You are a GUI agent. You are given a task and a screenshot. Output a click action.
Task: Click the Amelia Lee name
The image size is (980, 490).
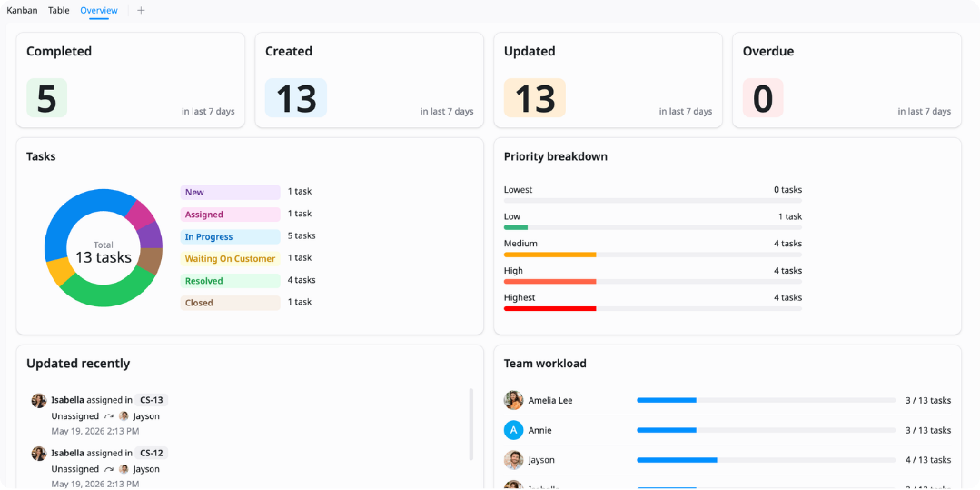550,401
